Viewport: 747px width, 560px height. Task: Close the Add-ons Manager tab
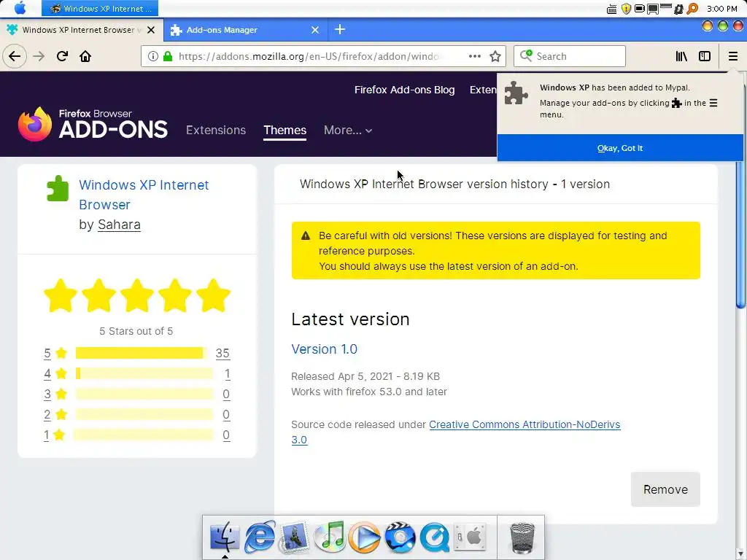pyautogui.click(x=315, y=29)
